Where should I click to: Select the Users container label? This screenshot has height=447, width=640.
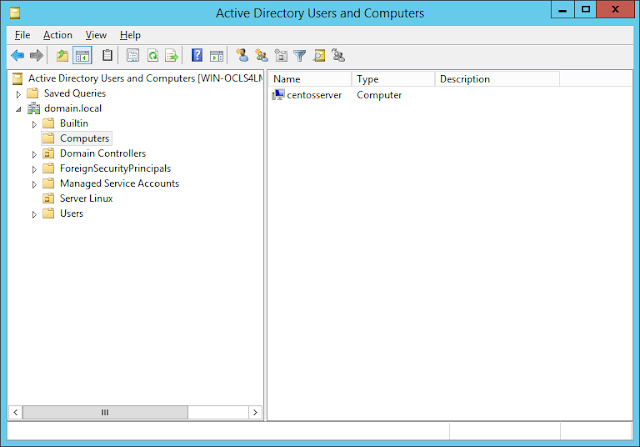coord(71,213)
